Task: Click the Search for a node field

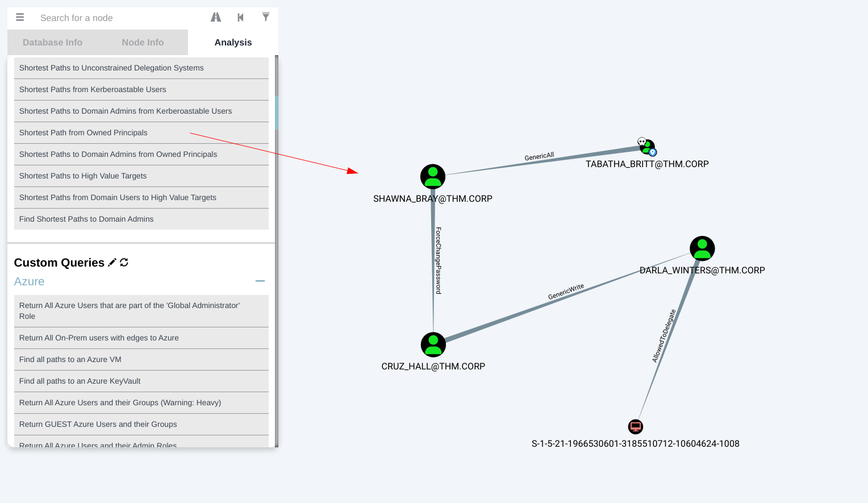Action: 114,18
